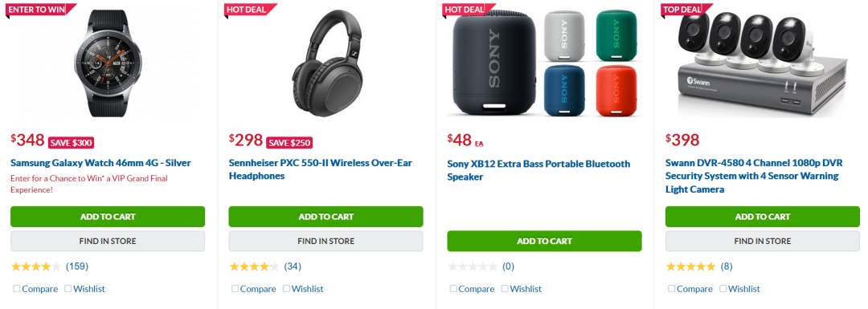Tick Compare checkbox for Sony XB12 speaker
868x309 pixels.
[x=453, y=289]
